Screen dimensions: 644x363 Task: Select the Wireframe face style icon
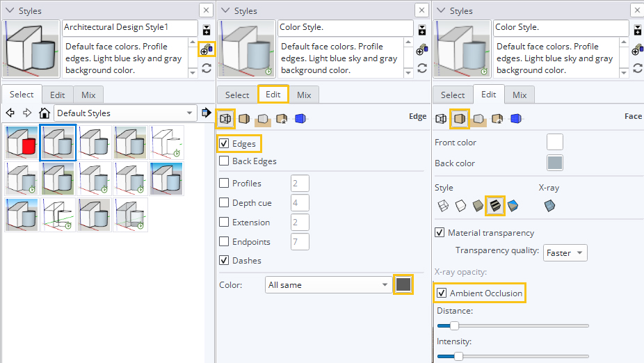click(442, 205)
